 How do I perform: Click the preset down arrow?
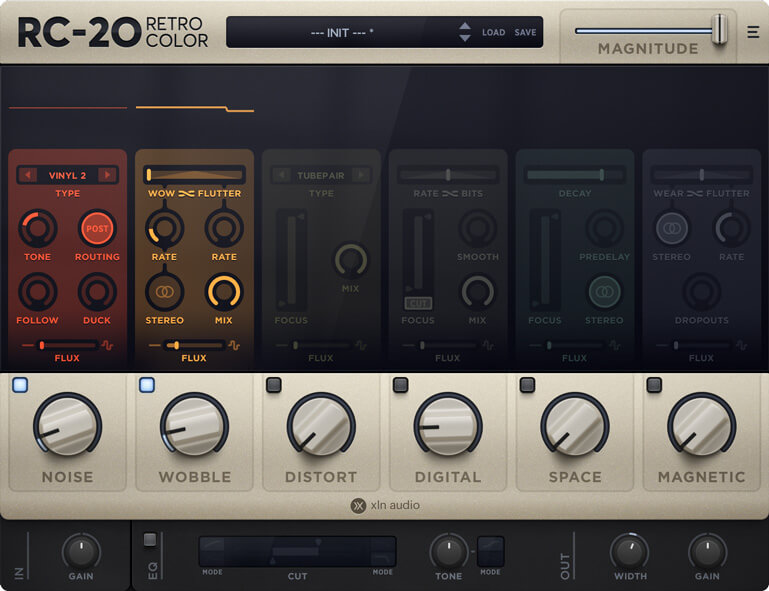pyautogui.click(x=464, y=38)
